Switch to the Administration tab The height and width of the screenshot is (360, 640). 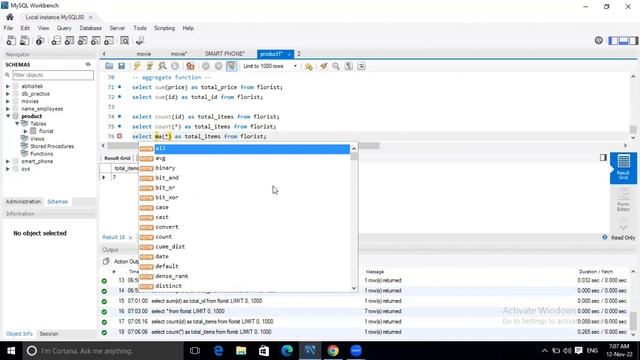pyautogui.click(x=23, y=202)
